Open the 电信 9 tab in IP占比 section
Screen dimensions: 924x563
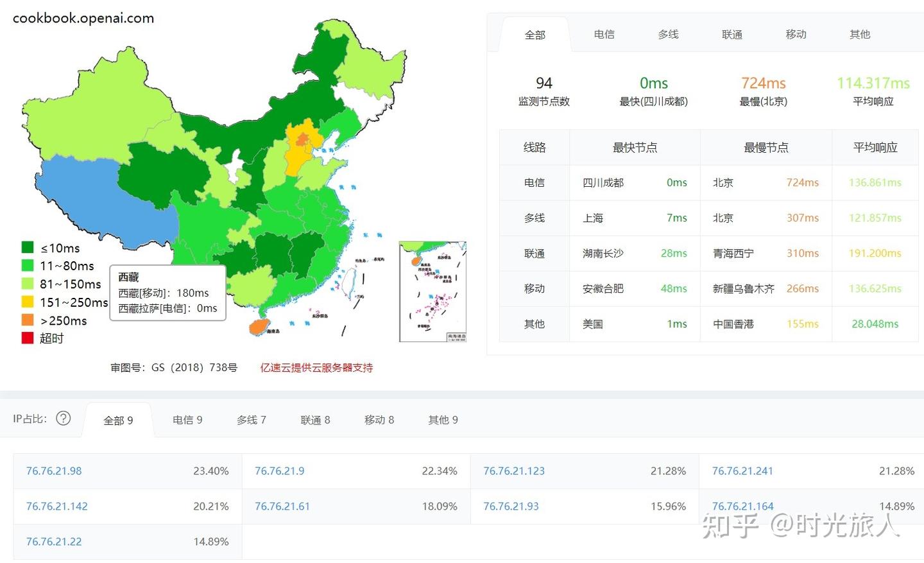187,419
